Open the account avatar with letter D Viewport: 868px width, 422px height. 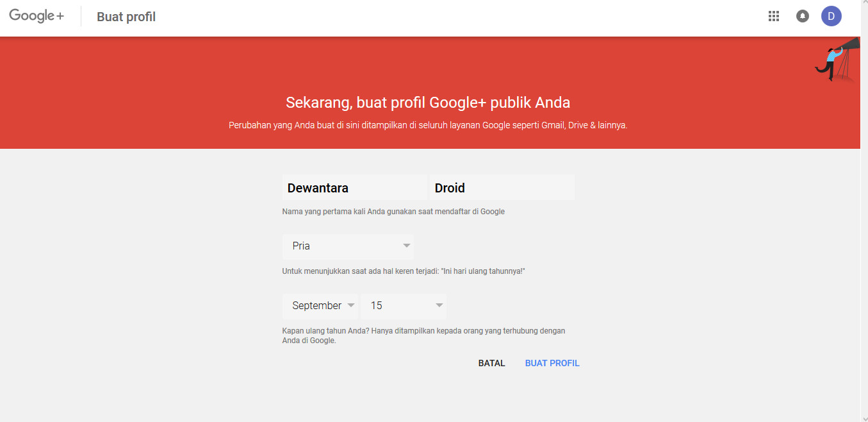pyautogui.click(x=831, y=17)
